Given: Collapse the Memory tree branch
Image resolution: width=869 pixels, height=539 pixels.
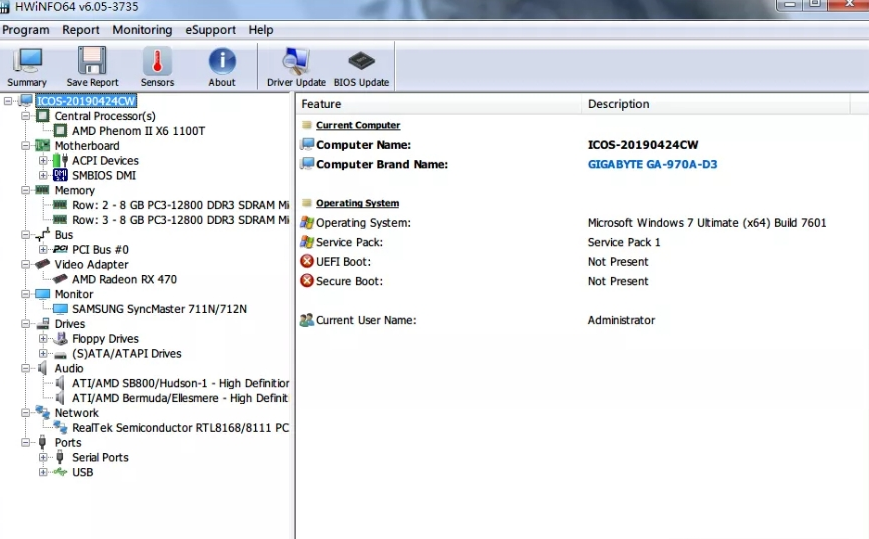Looking at the screenshot, I should tap(26, 190).
